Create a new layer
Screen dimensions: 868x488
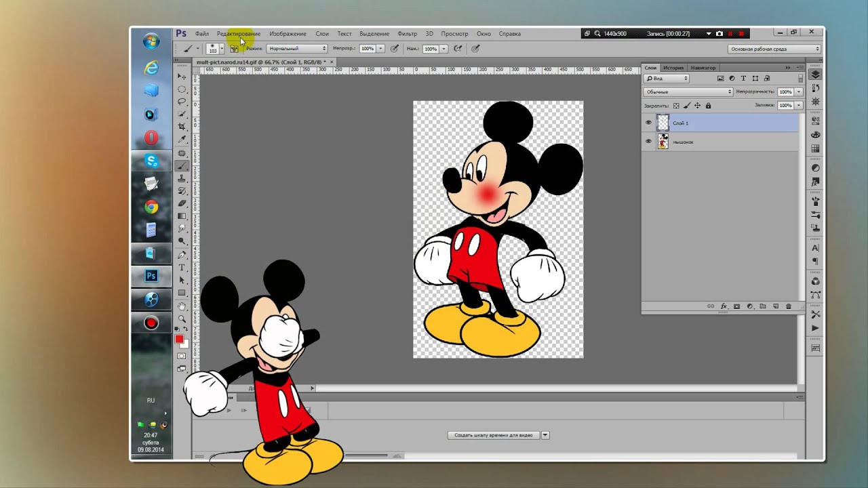point(776,306)
